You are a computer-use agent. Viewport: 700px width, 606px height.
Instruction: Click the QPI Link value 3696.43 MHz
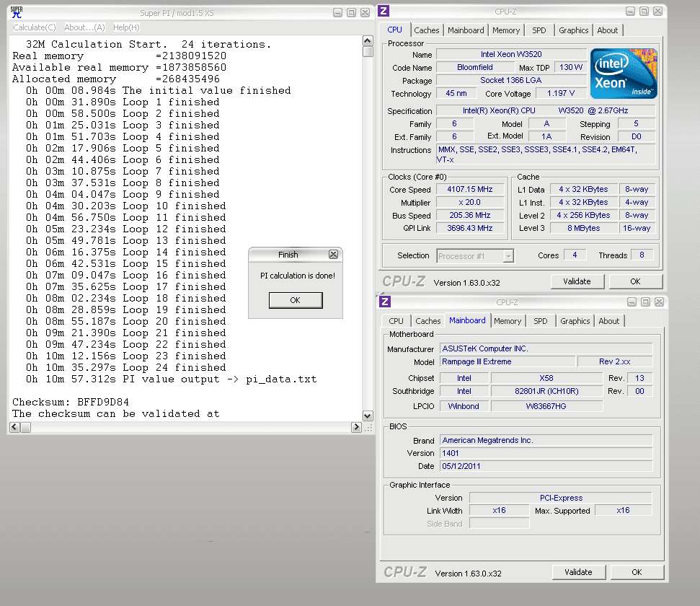coord(469,229)
